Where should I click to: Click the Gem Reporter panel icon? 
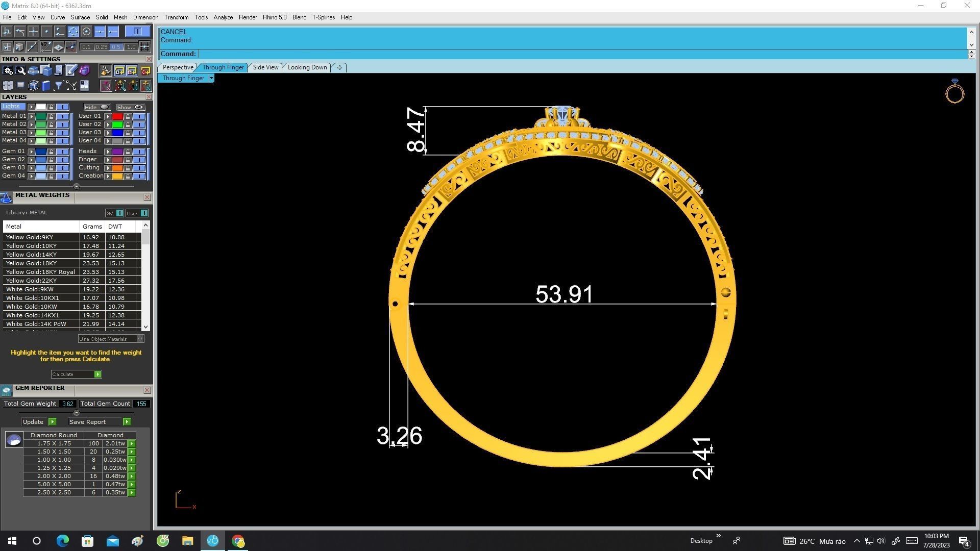[6, 390]
